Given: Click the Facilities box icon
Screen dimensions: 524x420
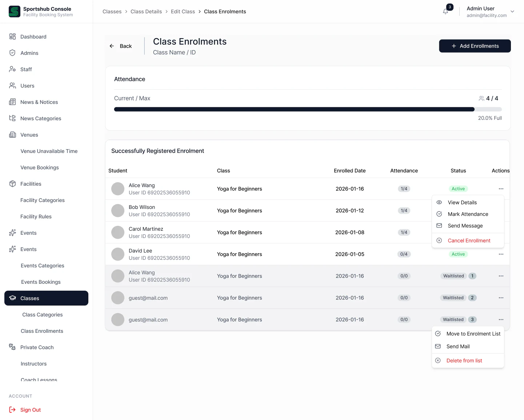Looking at the screenshot, I should (12, 184).
